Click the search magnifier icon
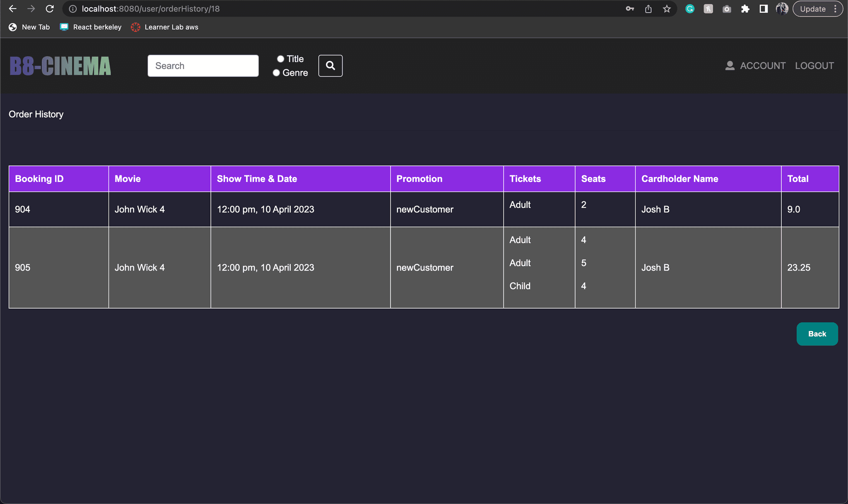848x504 pixels. pyautogui.click(x=331, y=65)
